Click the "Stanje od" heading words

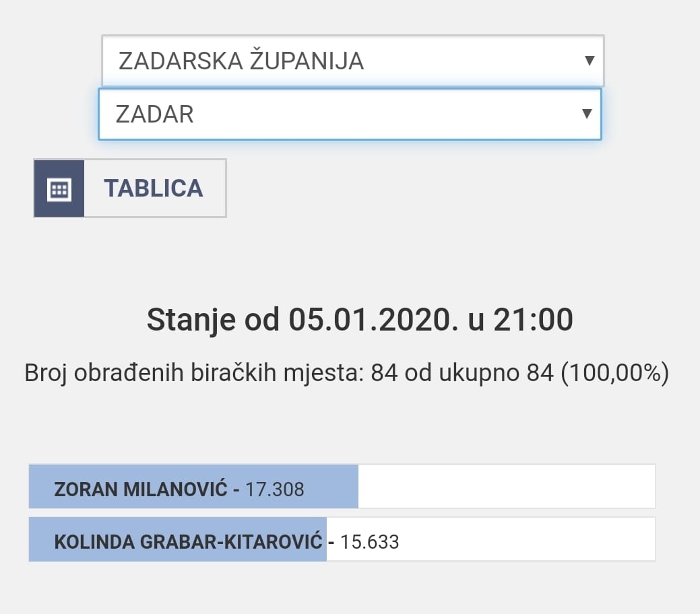click(213, 320)
